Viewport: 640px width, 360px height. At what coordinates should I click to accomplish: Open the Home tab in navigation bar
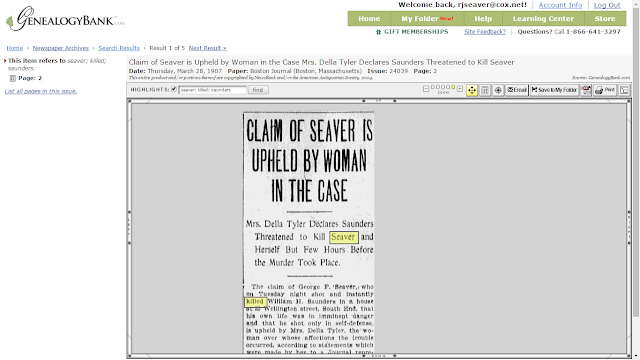(x=369, y=19)
